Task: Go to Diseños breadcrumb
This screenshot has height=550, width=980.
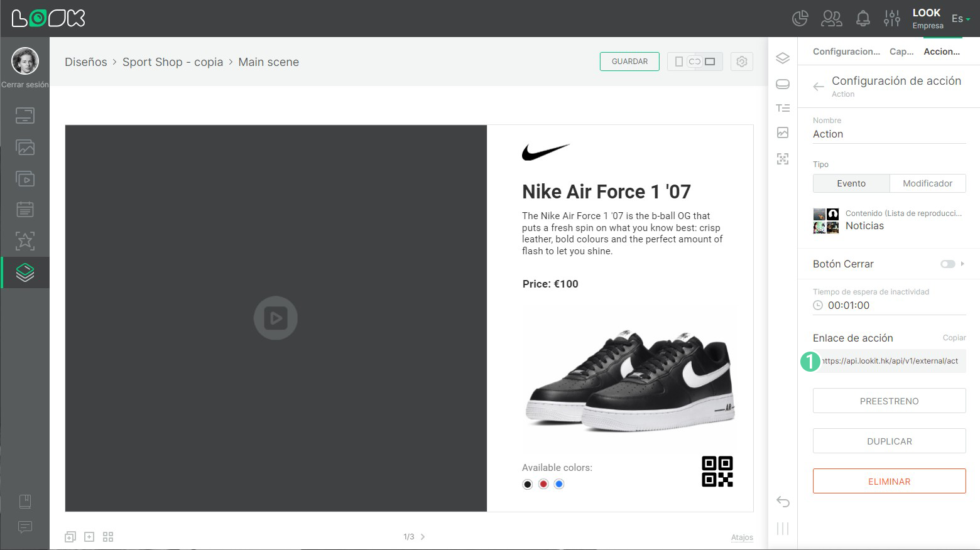Action: 86,62
